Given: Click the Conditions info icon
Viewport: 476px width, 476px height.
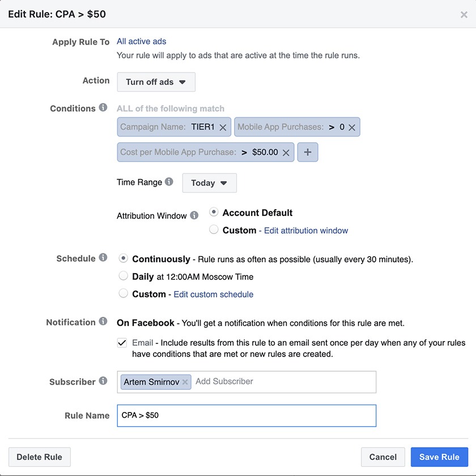Looking at the screenshot, I should pyautogui.click(x=103, y=108).
